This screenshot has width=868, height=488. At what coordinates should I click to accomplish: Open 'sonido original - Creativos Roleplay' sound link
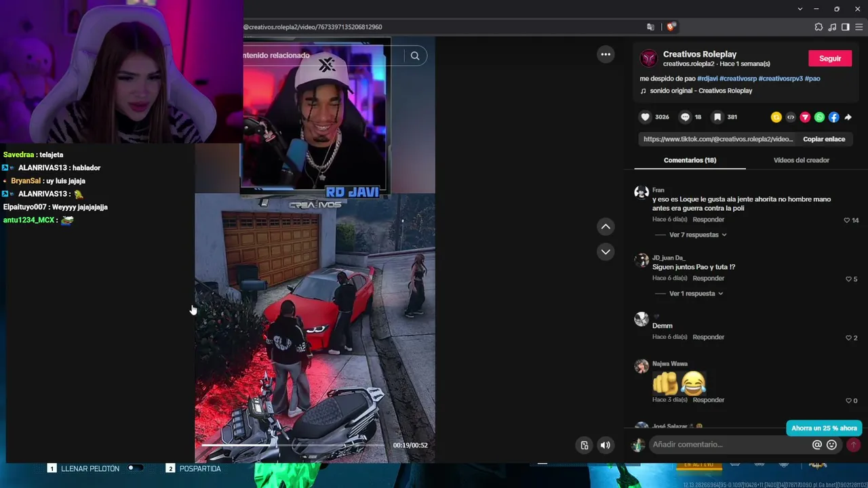tap(701, 91)
